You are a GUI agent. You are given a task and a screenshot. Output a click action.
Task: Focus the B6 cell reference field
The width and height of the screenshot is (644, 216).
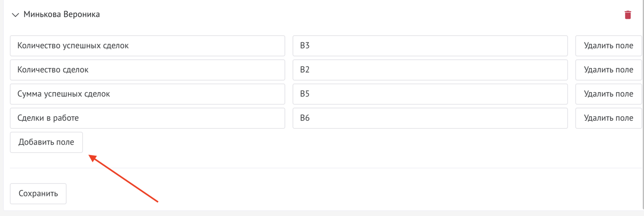(x=430, y=118)
